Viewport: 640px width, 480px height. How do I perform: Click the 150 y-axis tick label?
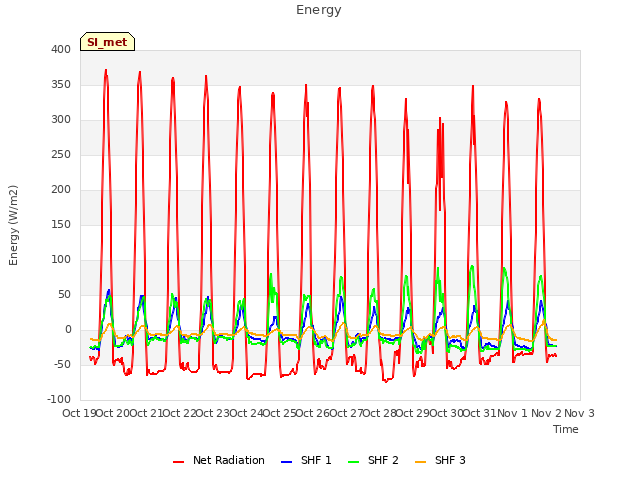(x=61, y=224)
